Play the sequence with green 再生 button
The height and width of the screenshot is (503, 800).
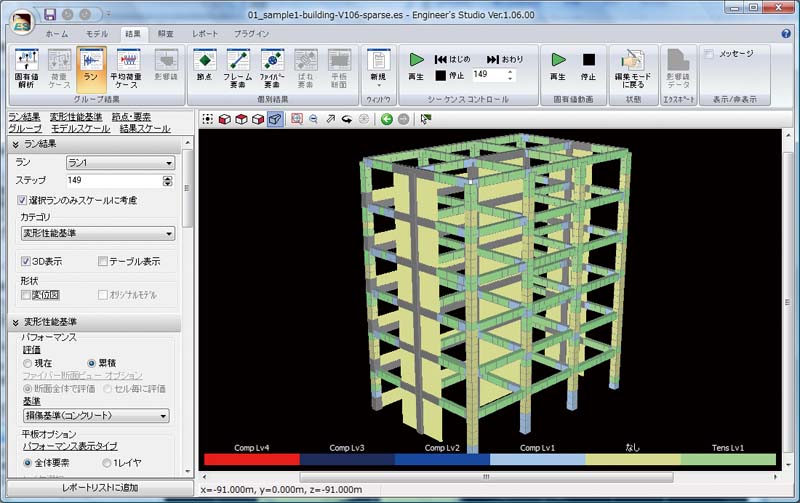[416, 67]
